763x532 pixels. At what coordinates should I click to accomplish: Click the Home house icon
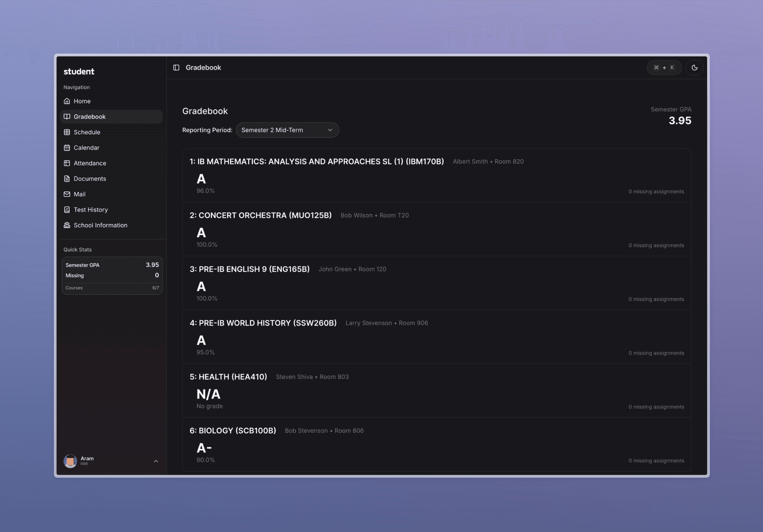point(67,101)
